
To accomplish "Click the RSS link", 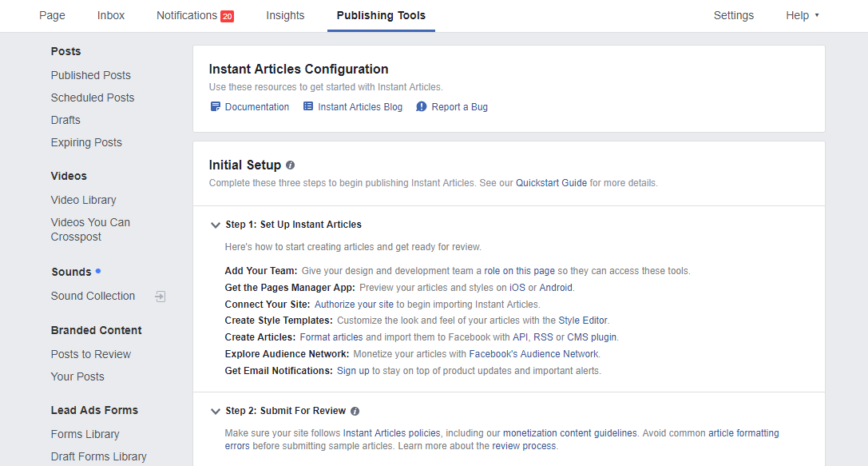I will (543, 337).
